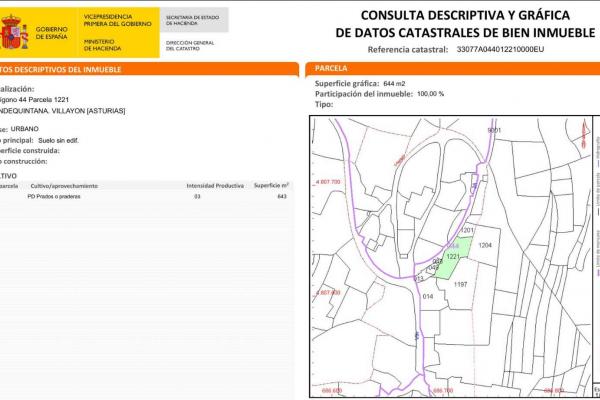Click the Superficie gráfica 644 m2 value
The width and height of the screenshot is (600, 400).
(x=398, y=84)
